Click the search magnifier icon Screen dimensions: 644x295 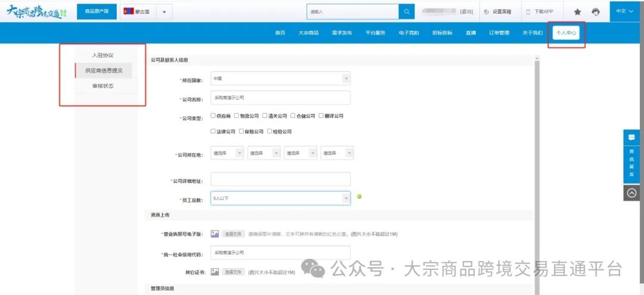coord(406,12)
